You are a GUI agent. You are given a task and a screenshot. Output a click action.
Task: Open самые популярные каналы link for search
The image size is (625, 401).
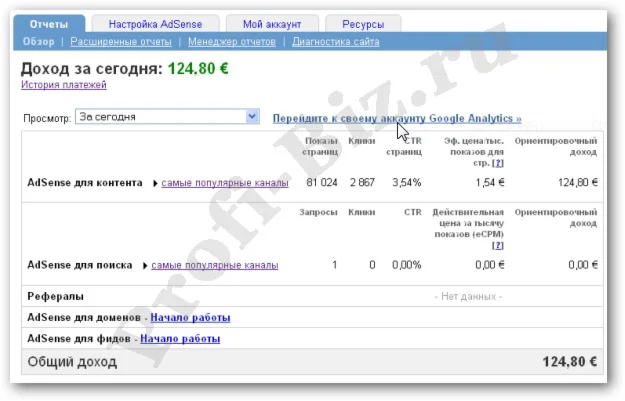(x=215, y=265)
